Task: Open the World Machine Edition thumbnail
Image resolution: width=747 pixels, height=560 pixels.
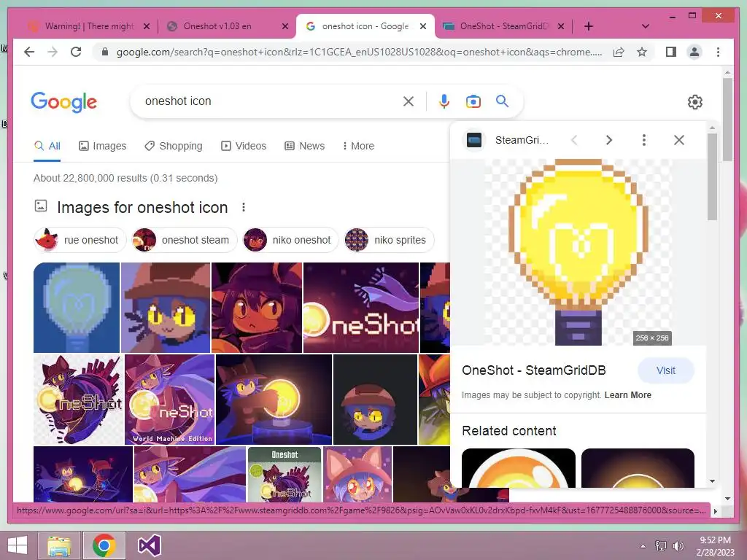Action: click(x=169, y=399)
